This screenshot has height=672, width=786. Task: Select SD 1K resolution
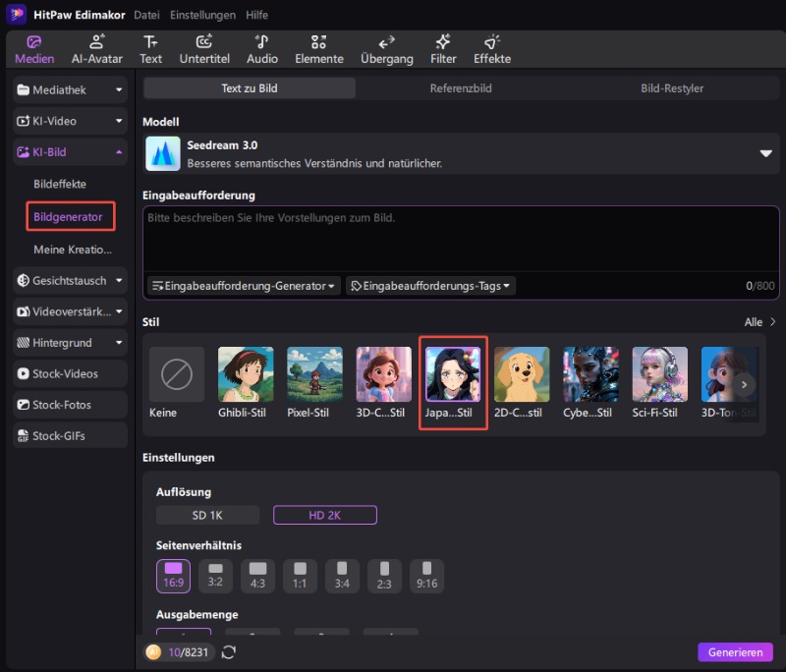tap(207, 515)
